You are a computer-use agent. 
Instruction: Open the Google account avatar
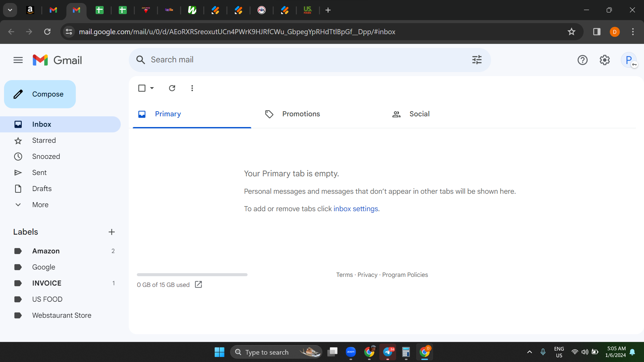coord(629,60)
